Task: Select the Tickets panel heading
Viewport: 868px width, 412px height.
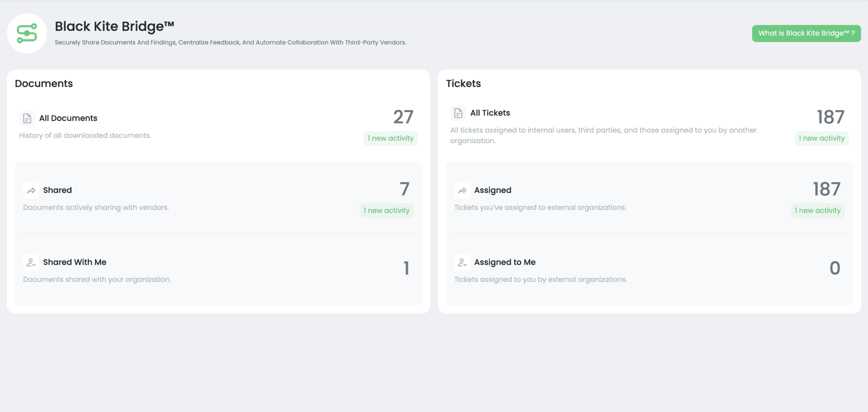Action: [x=463, y=84]
